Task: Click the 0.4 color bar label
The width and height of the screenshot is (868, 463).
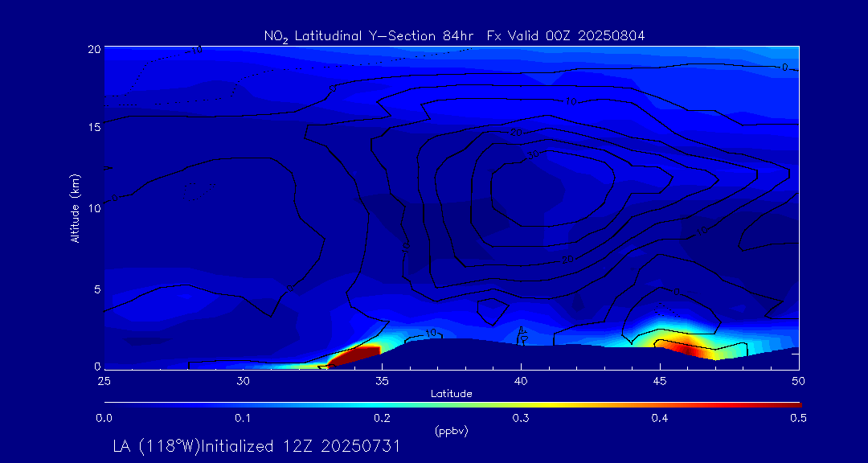Action: click(x=660, y=419)
